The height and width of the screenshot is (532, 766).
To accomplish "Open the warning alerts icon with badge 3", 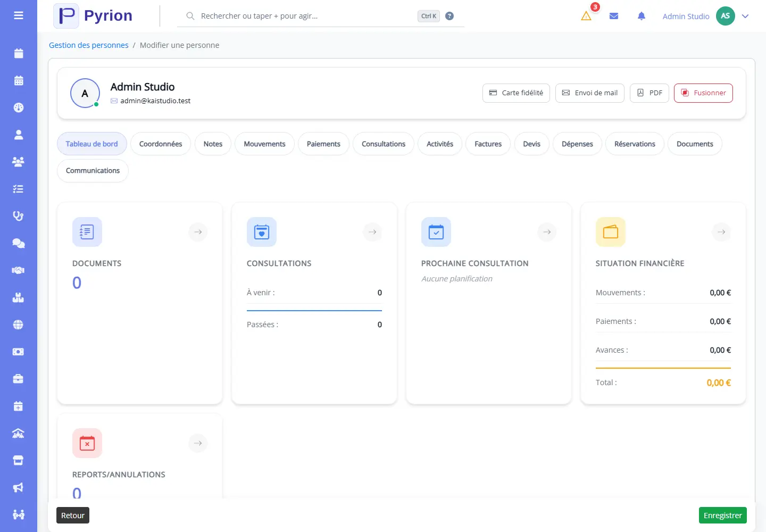I will 586,16.
